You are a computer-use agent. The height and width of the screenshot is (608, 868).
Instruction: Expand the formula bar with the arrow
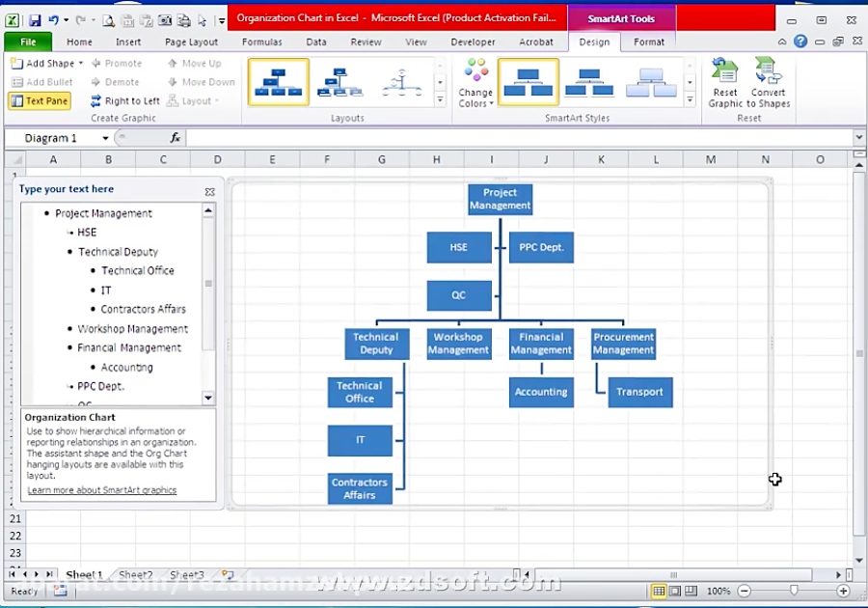pos(858,137)
